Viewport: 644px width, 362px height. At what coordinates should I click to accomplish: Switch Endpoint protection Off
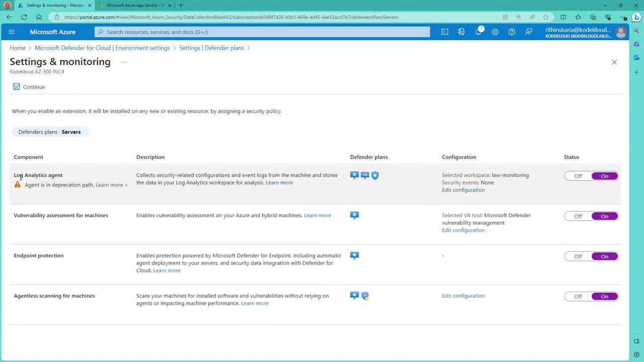pyautogui.click(x=578, y=256)
